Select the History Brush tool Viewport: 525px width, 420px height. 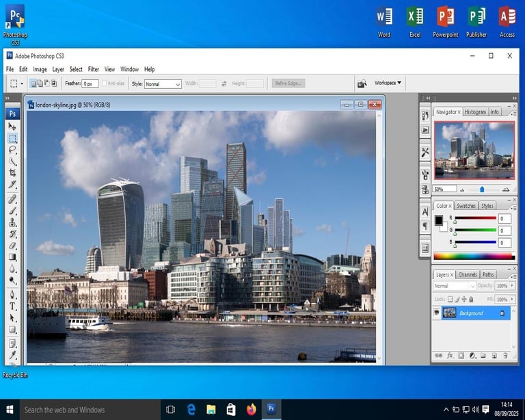point(12,234)
